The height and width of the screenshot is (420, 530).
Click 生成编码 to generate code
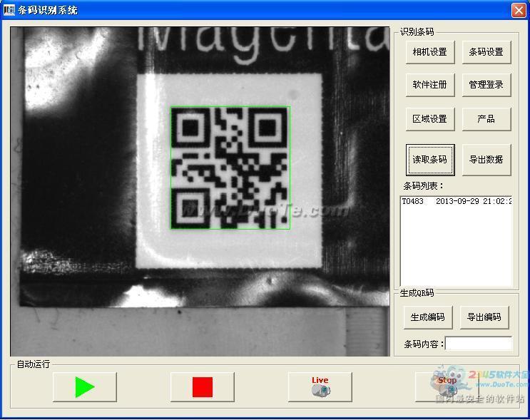[x=427, y=317]
